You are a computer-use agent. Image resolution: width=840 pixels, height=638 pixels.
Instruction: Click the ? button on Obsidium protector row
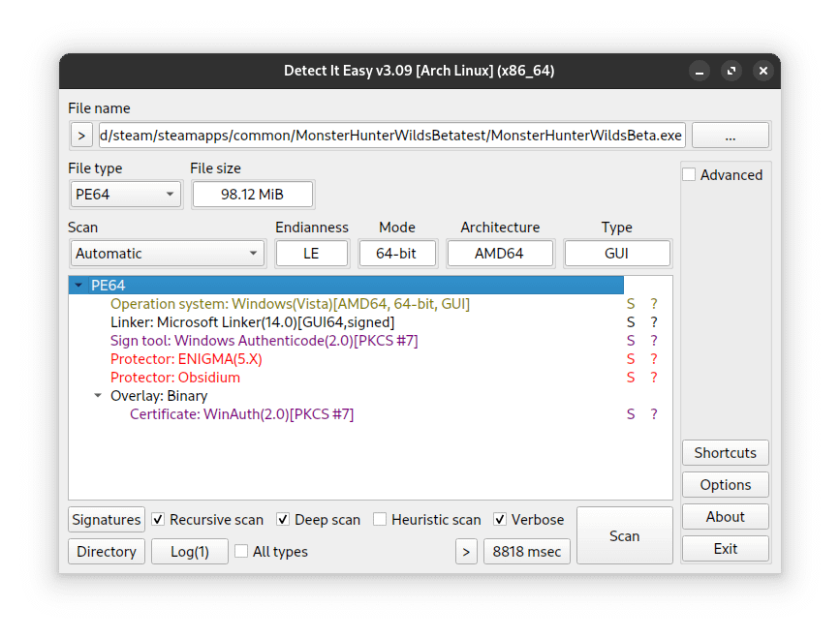point(654,378)
